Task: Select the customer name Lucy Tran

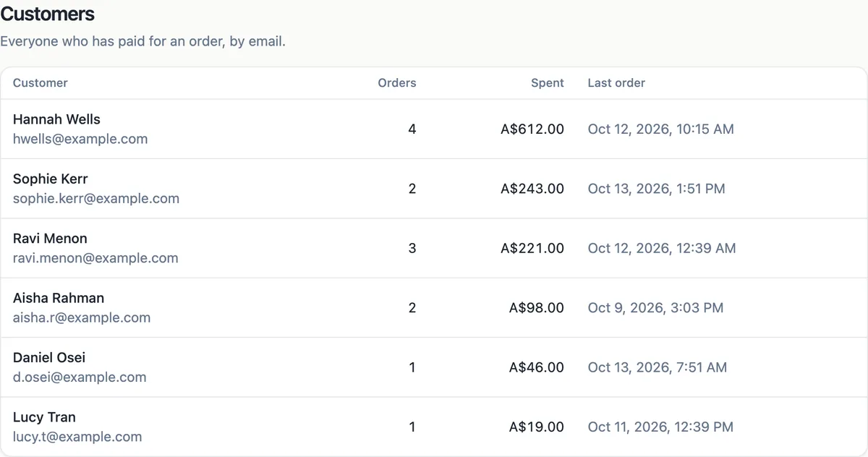Action: click(44, 417)
